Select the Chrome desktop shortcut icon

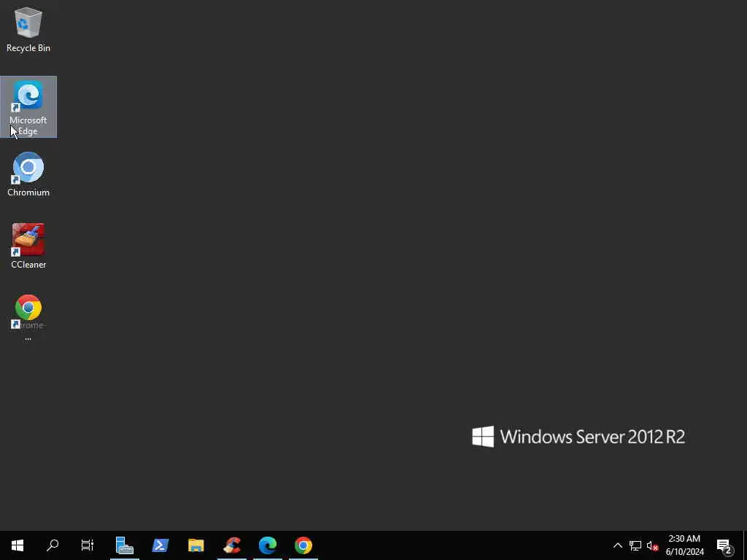coord(28,318)
